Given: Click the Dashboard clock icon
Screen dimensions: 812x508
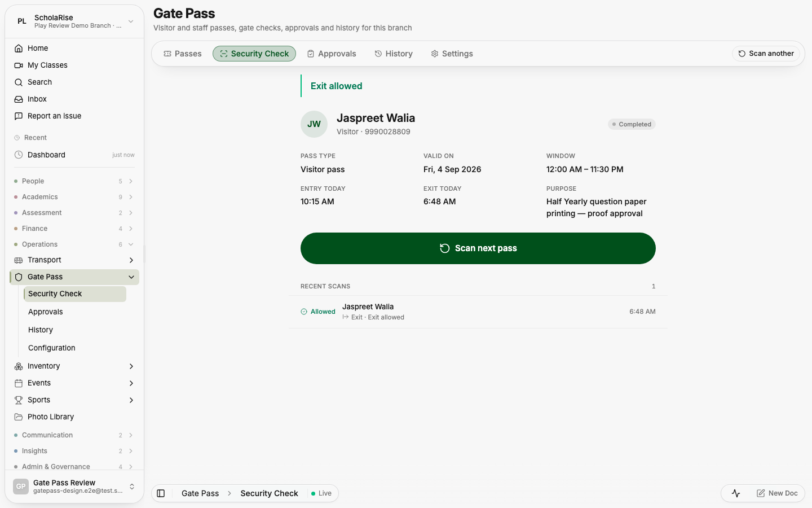Looking at the screenshot, I should point(19,155).
